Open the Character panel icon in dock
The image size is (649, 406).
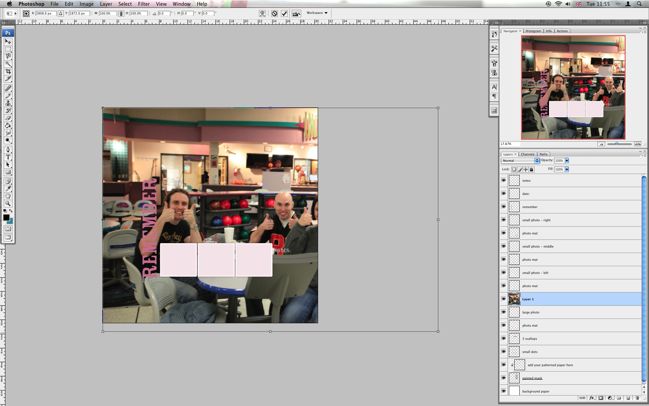coord(494,87)
